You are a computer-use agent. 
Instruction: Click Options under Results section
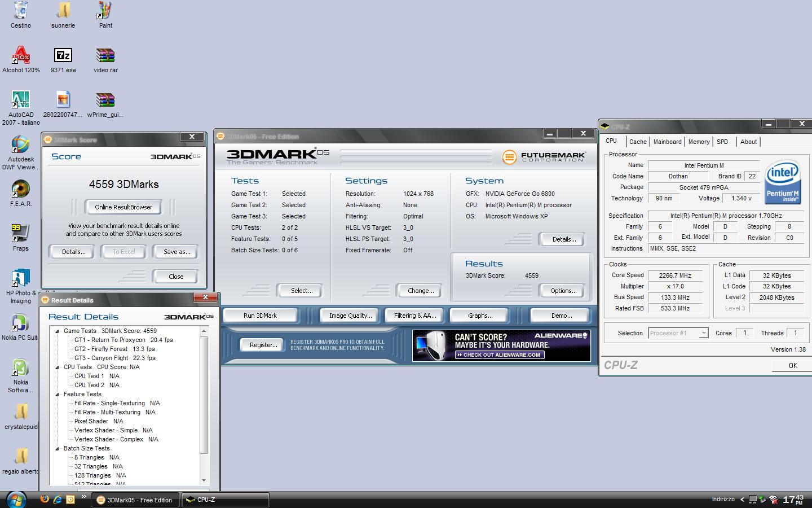point(563,291)
